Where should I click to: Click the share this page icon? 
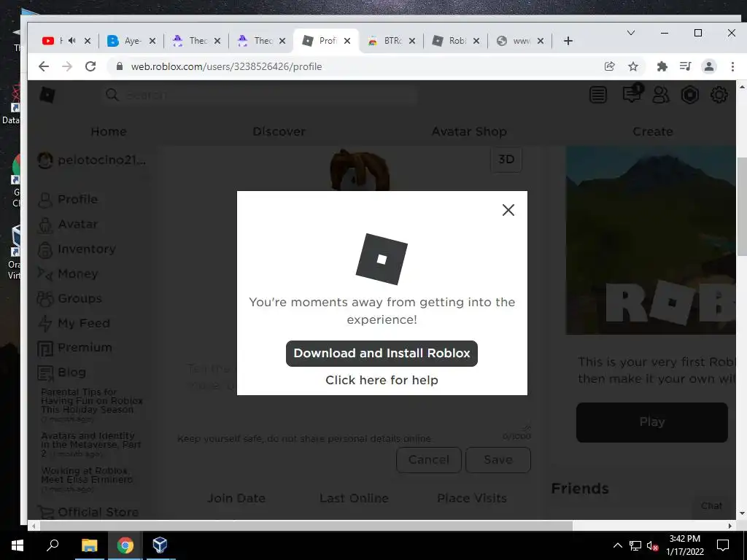pyautogui.click(x=609, y=66)
